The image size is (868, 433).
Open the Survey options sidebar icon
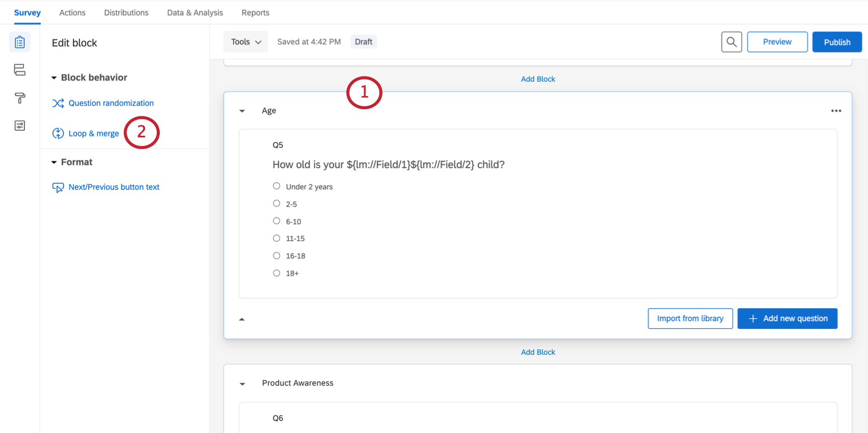coord(20,126)
